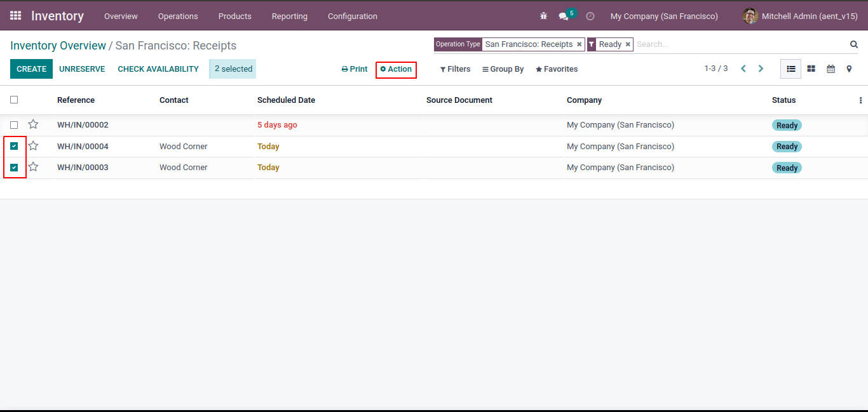Open the Print dropdown
The height and width of the screenshot is (412, 868).
coord(355,69)
